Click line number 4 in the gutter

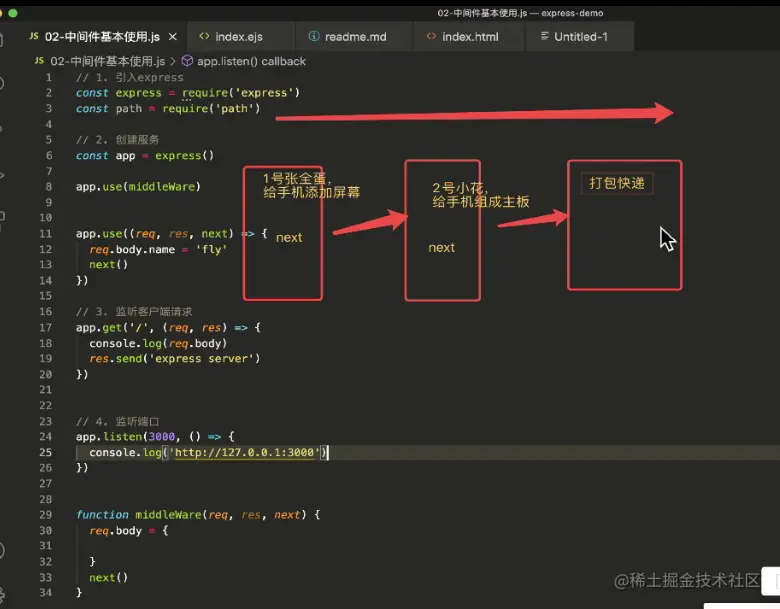[x=49, y=124]
